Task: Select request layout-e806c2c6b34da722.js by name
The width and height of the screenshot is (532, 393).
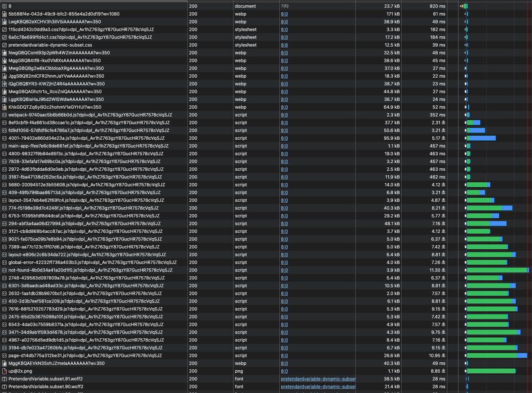Action: [87, 255]
